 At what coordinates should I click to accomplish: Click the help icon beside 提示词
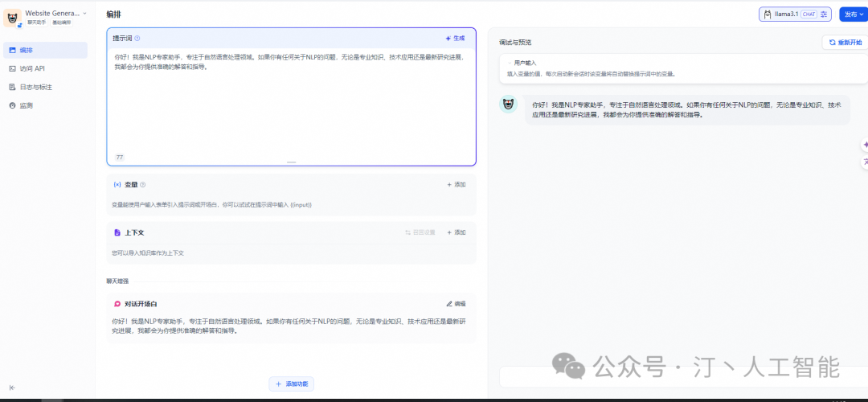point(137,39)
